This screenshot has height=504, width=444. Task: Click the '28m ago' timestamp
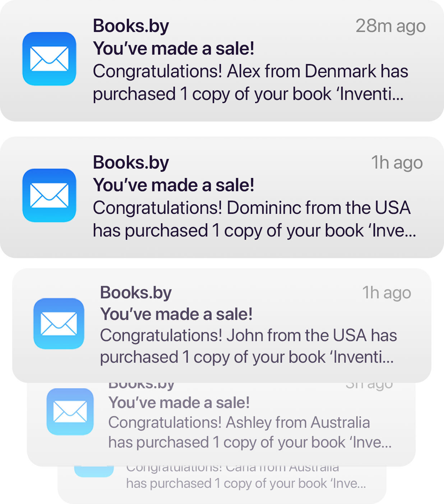[390, 26]
